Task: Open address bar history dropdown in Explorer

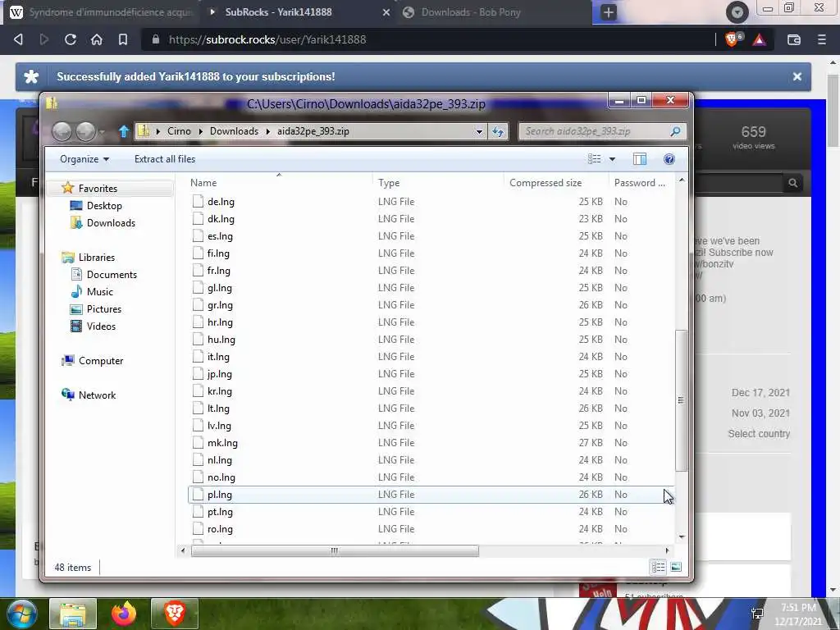Action: pos(479,131)
